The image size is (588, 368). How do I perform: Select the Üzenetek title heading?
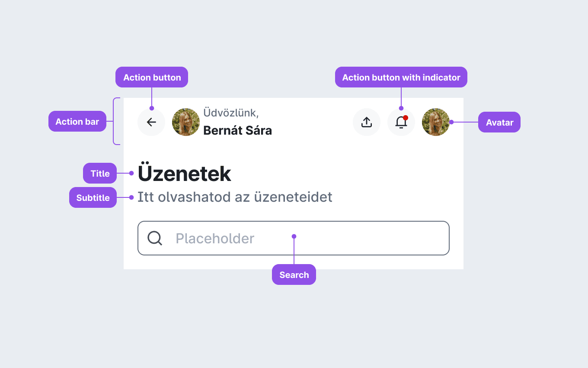(x=184, y=174)
